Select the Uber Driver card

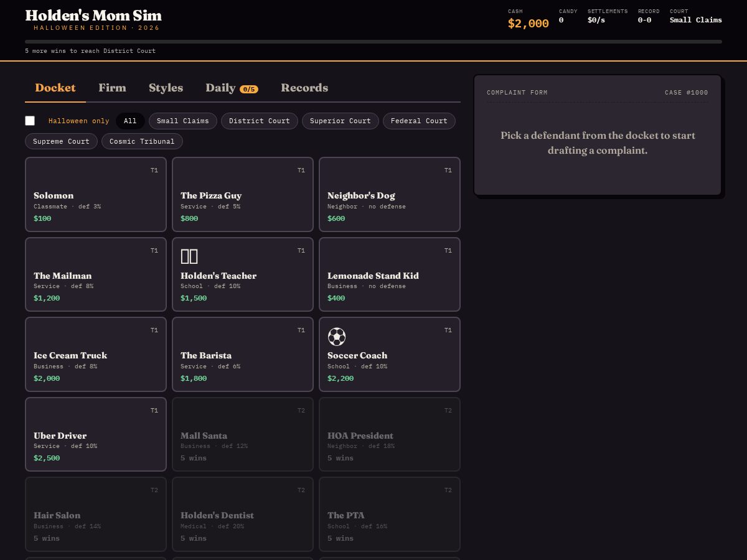pyautogui.click(x=96, y=434)
